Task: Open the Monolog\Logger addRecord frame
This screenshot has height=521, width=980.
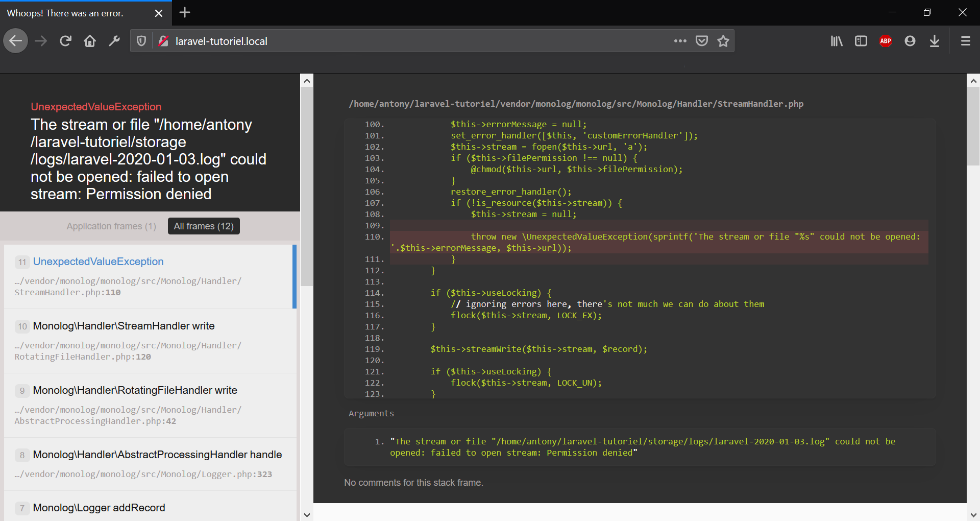Action: click(x=99, y=508)
